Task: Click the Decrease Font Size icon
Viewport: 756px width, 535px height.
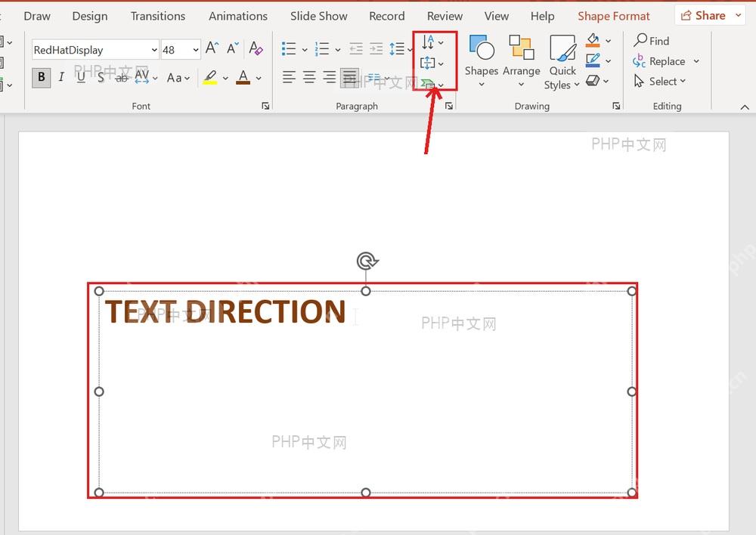Action: coord(233,48)
